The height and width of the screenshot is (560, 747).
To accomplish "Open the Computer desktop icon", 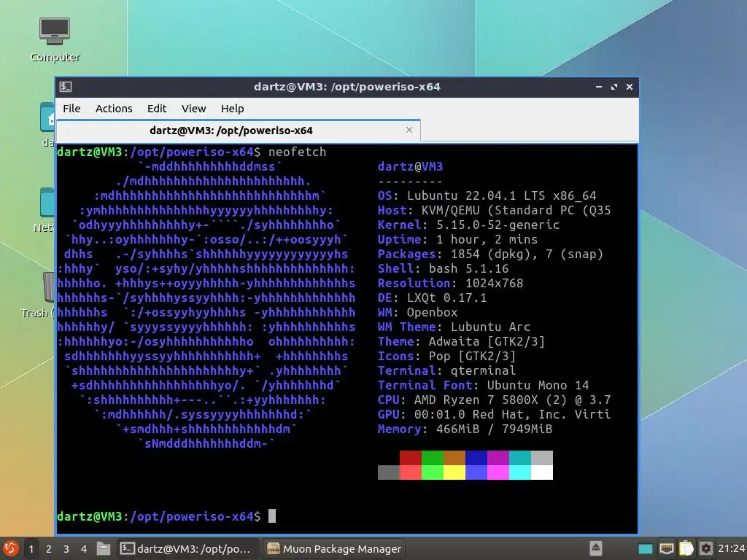I will (x=55, y=40).
